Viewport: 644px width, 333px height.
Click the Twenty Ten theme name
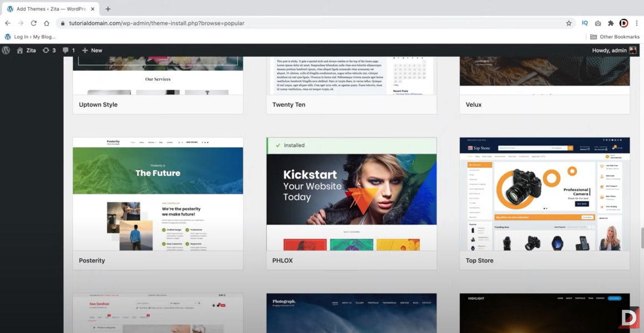click(x=289, y=105)
